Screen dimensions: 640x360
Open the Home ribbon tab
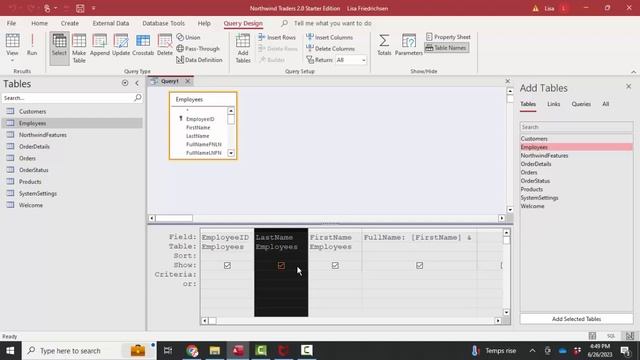40,23
